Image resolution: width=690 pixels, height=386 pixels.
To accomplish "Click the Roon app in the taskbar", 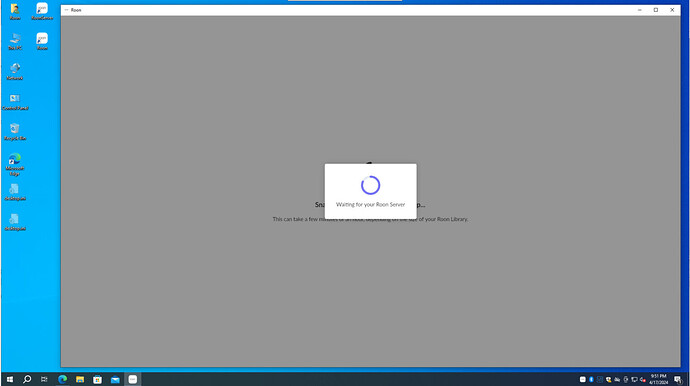I will pyautogui.click(x=132, y=379).
